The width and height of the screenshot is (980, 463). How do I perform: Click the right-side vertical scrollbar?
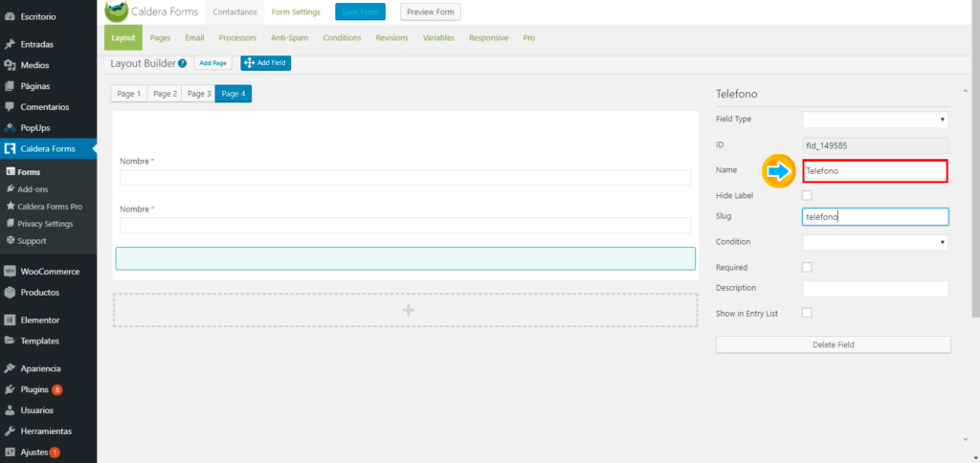(x=974, y=191)
